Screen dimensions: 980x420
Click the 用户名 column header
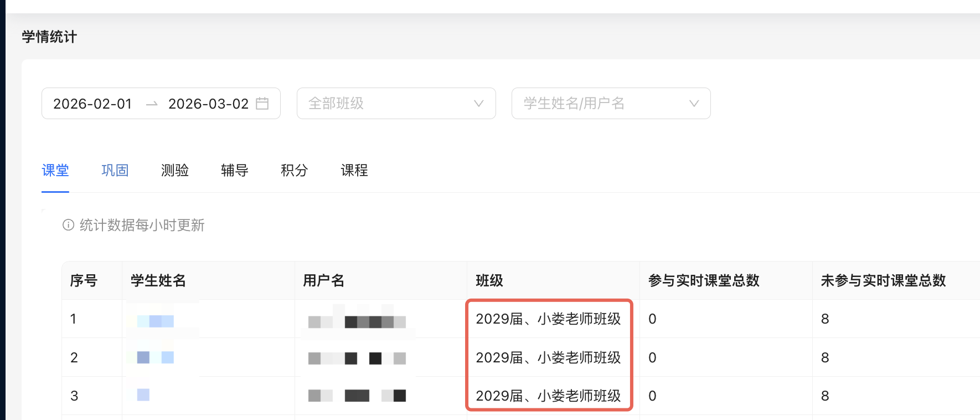coord(324,280)
